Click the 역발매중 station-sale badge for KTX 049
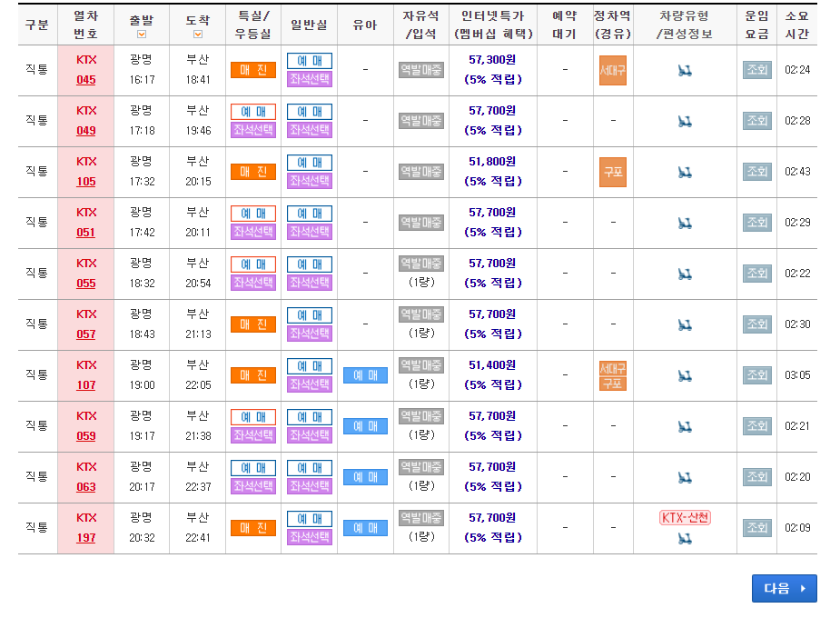This screenshot has width=840, height=618. 420,119
